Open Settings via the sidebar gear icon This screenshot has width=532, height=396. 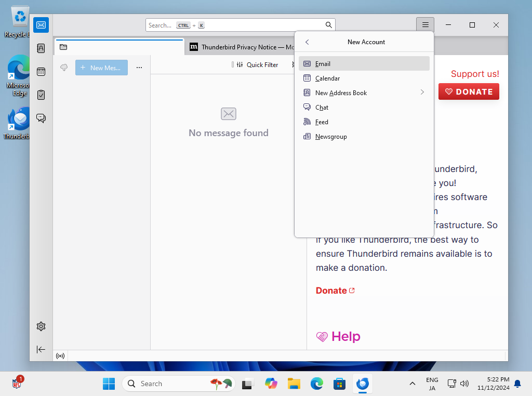(x=41, y=326)
